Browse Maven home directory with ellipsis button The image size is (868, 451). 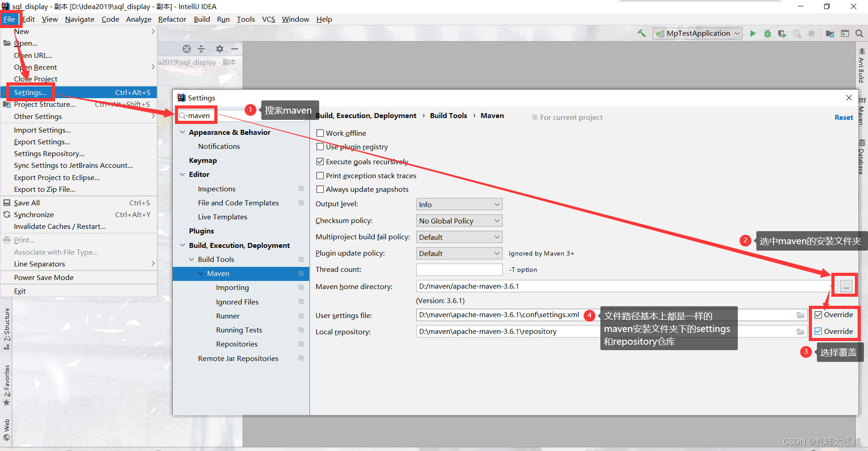pyautogui.click(x=846, y=286)
